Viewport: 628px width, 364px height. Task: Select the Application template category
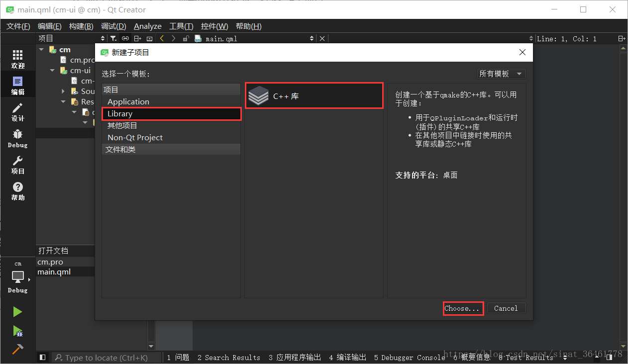coord(171,102)
